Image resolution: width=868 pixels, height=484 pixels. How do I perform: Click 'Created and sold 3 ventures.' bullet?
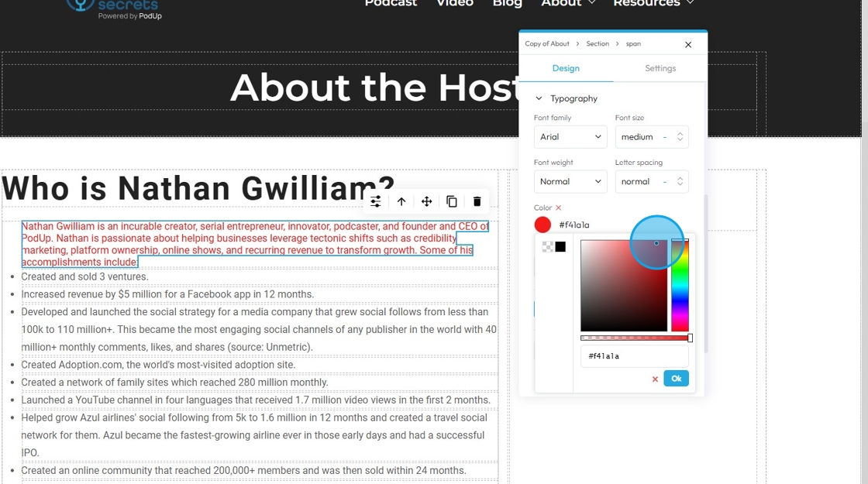click(84, 276)
